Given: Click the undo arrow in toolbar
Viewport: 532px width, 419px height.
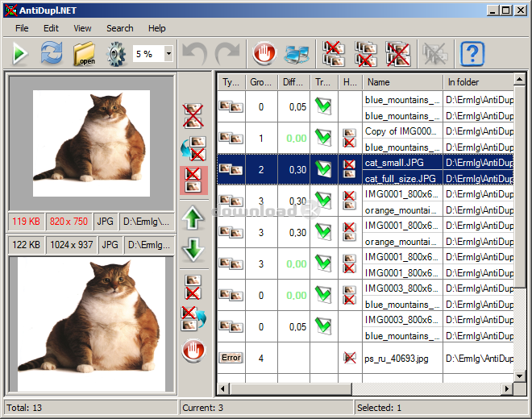Looking at the screenshot, I should pyautogui.click(x=195, y=53).
